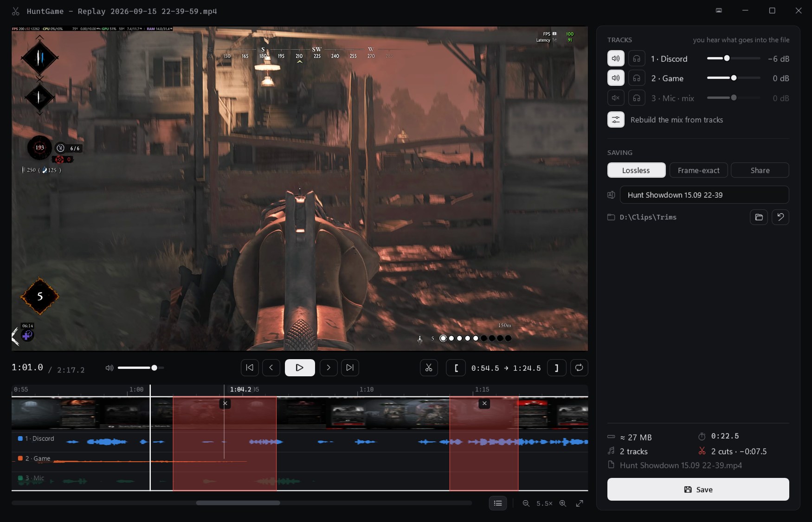Click the 1:10 ruler mark
This screenshot has height=522, width=812.
[367, 389]
